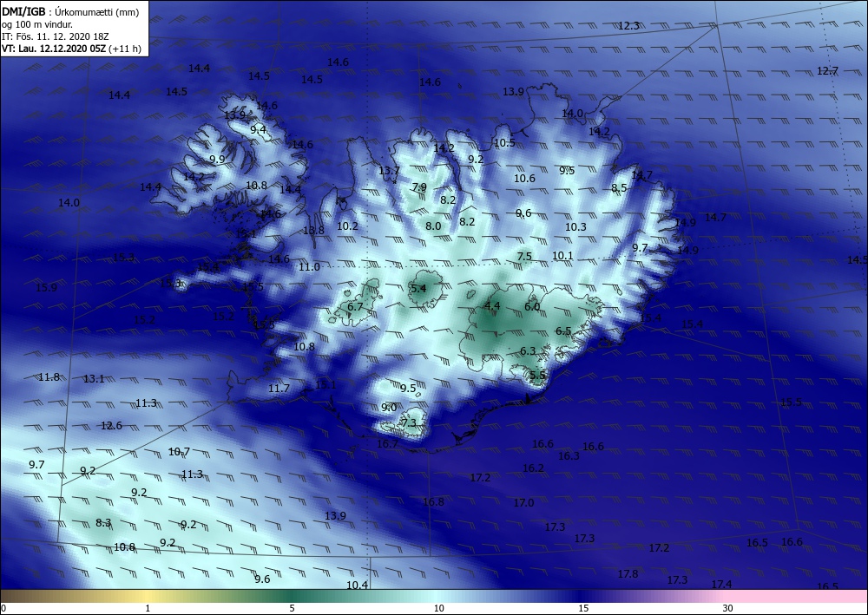This screenshot has height=615, width=868.
Task: Click the map value 10.1
Action: (x=562, y=256)
